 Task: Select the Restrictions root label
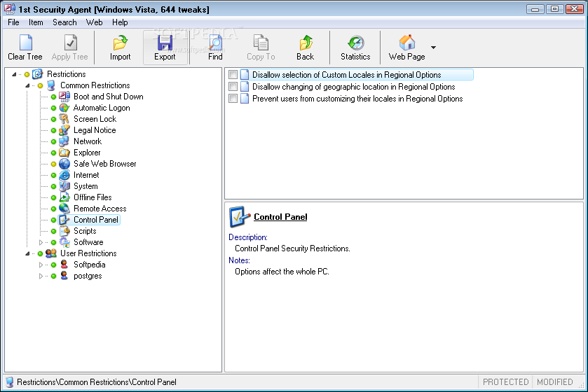pos(67,74)
